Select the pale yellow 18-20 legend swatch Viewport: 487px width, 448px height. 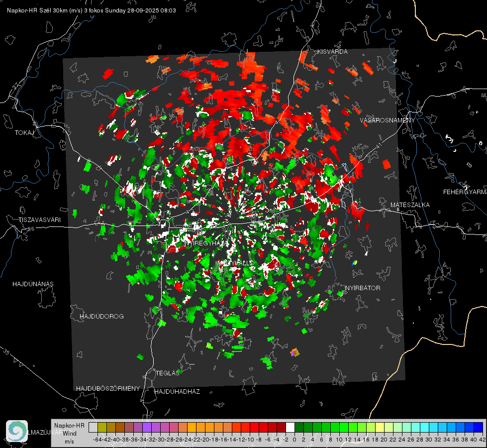pos(380,427)
